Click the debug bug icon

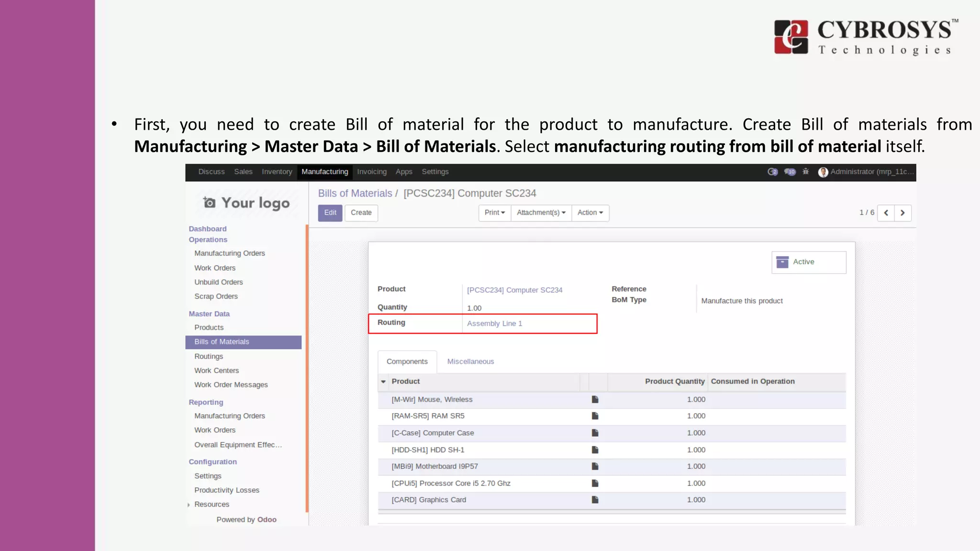[x=806, y=171]
